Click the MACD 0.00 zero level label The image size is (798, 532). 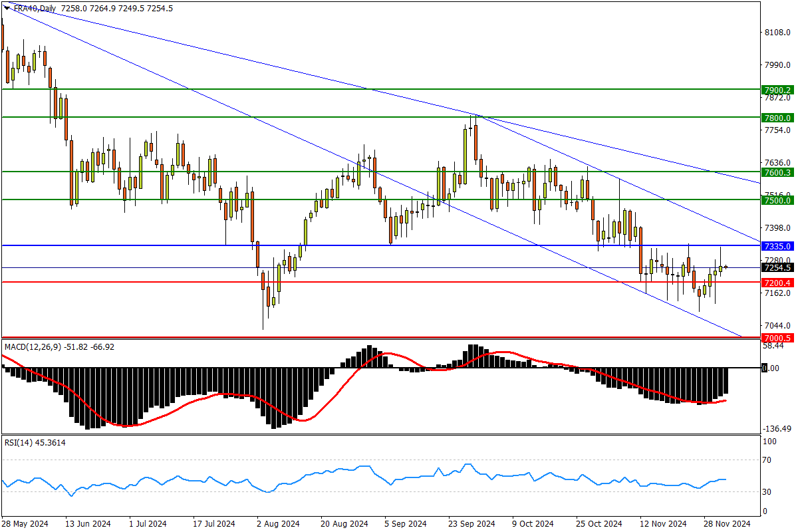(x=771, y=368)
